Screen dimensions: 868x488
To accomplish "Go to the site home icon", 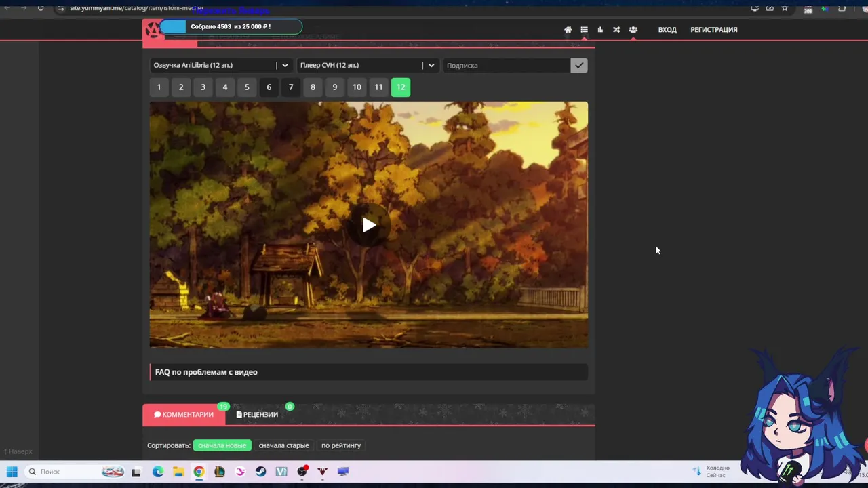I will [568, 30].
